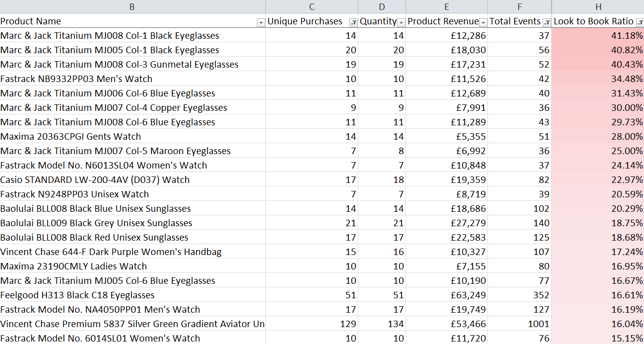The height and width of the screenshot is (344, 644).
Task: Click the £27,279 revenue cell
Action: [447, 223]
